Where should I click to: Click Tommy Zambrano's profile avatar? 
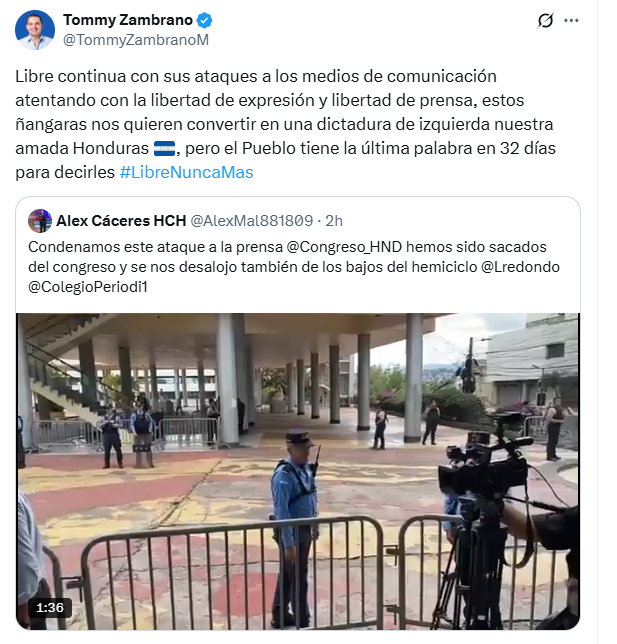(35, 30)
